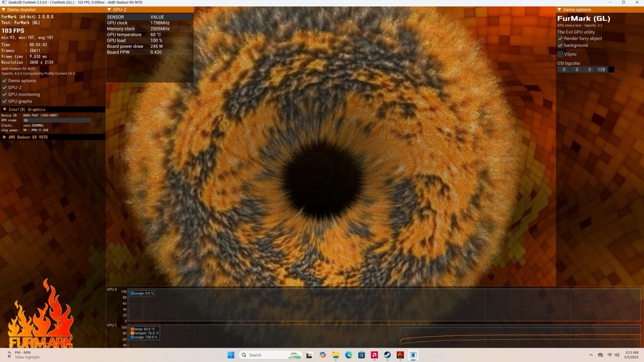This screenshot has height=362, width=644.
Task: Uncheck the Demo options checkbox
Action: [x=5, y=80]
